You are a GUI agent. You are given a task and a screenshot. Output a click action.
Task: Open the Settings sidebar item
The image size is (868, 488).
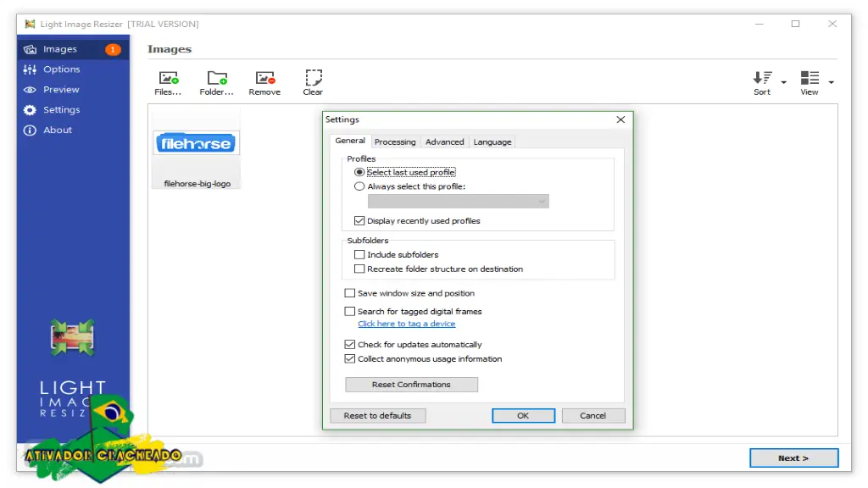pos(73,109)
